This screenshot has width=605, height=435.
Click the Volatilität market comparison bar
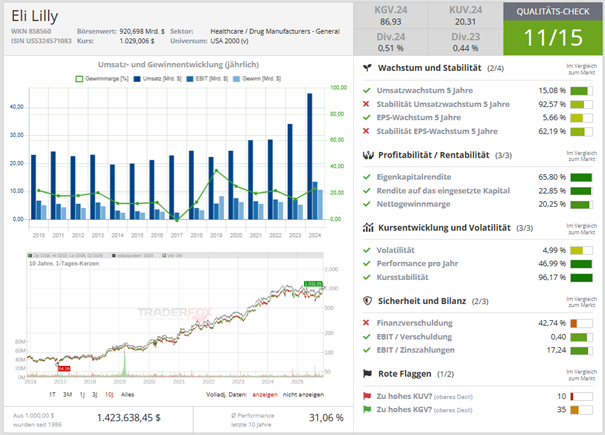tap(581, 250)
